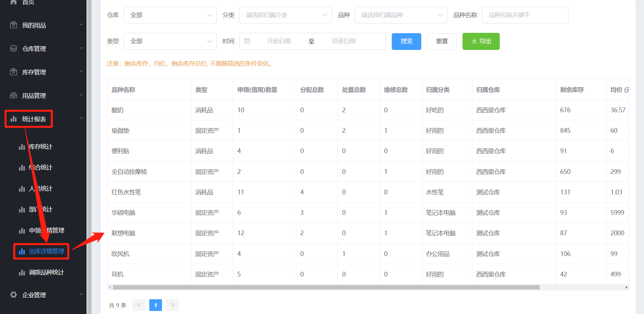This screenshot has width=644, height=314.
Task: Click the 统计报表 bar chart icon
Action: tap(13, 119)
